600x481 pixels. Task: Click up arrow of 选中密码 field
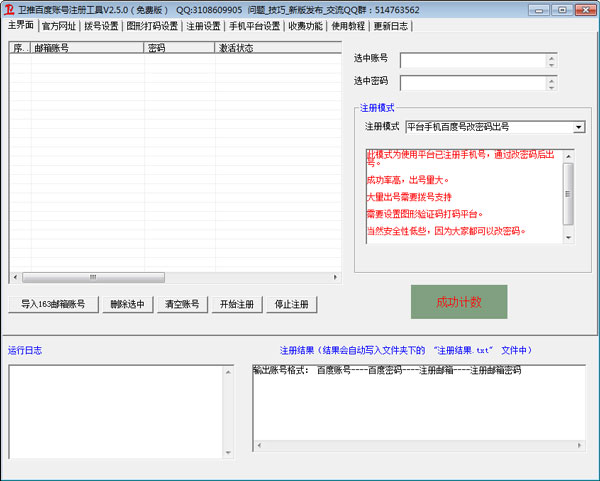point(551,80)
